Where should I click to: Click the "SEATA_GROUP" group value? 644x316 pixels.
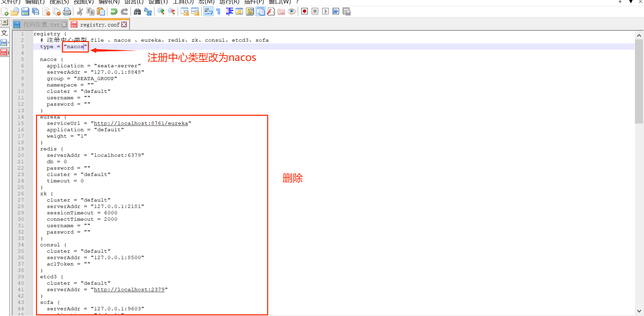pos(95,79)
